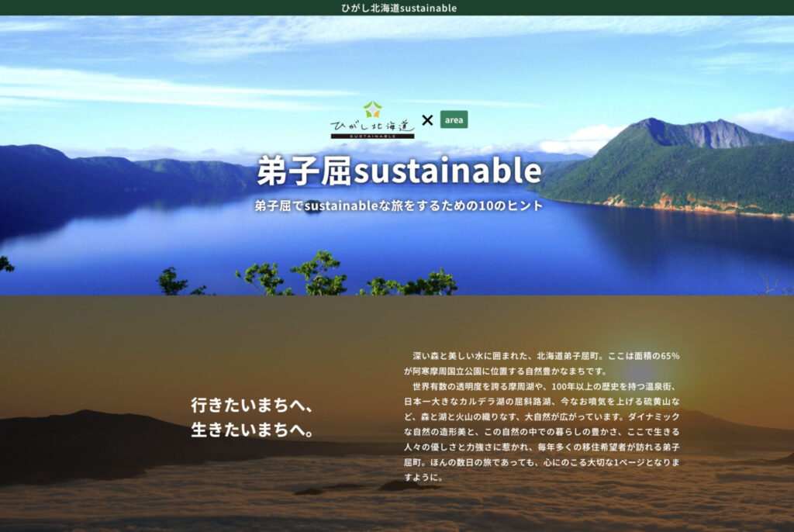Click the ひがし北海道 Sustainable logo

[x=372, y=120]
